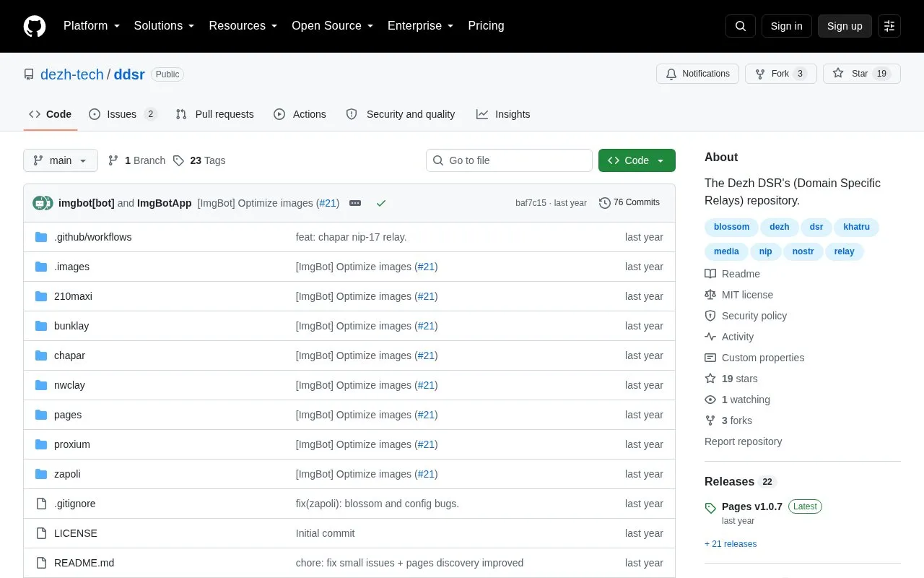Viewport: 924px width, 578px height.
Task: Expand the Solutions menu
Action: tap(164, 26)
